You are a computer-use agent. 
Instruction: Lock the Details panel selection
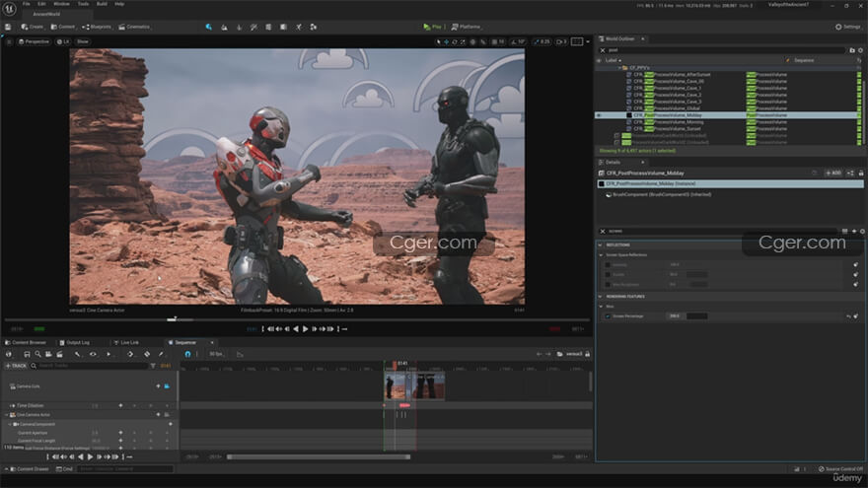pos(861,174)
